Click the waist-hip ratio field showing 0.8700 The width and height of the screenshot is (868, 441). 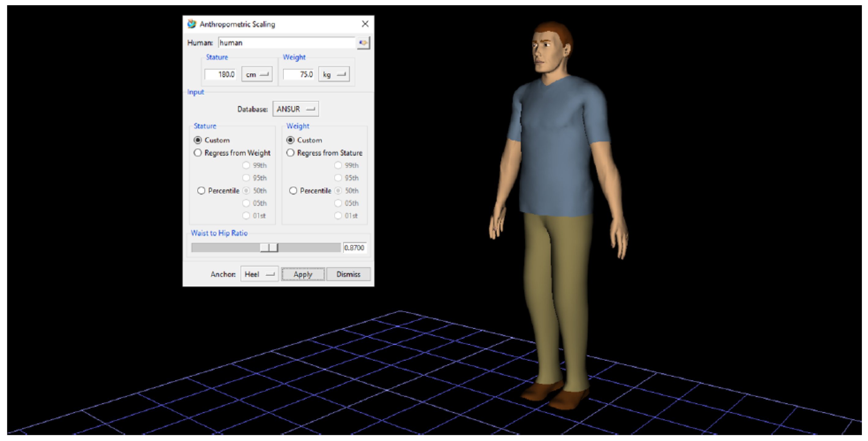(x=354, y=248)
